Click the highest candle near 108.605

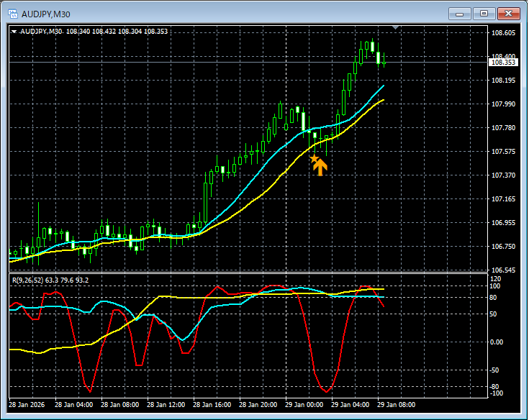click(x=373, y=47)
